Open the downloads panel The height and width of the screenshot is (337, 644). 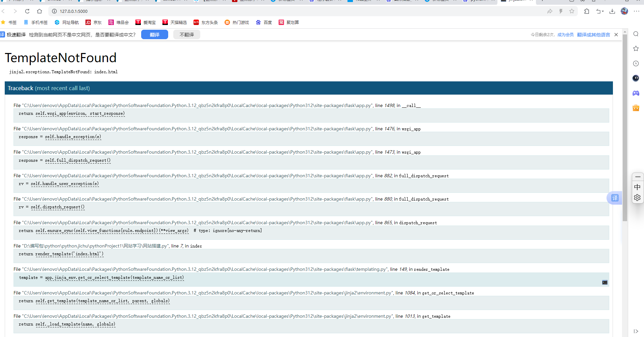(612, 11)
